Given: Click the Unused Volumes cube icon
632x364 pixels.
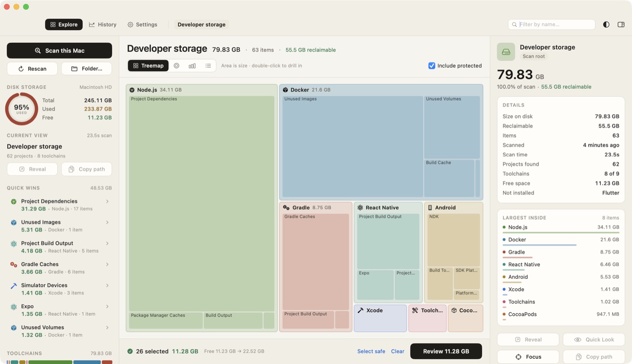Looking at the screenshot, I should click(x=14, y=328).
